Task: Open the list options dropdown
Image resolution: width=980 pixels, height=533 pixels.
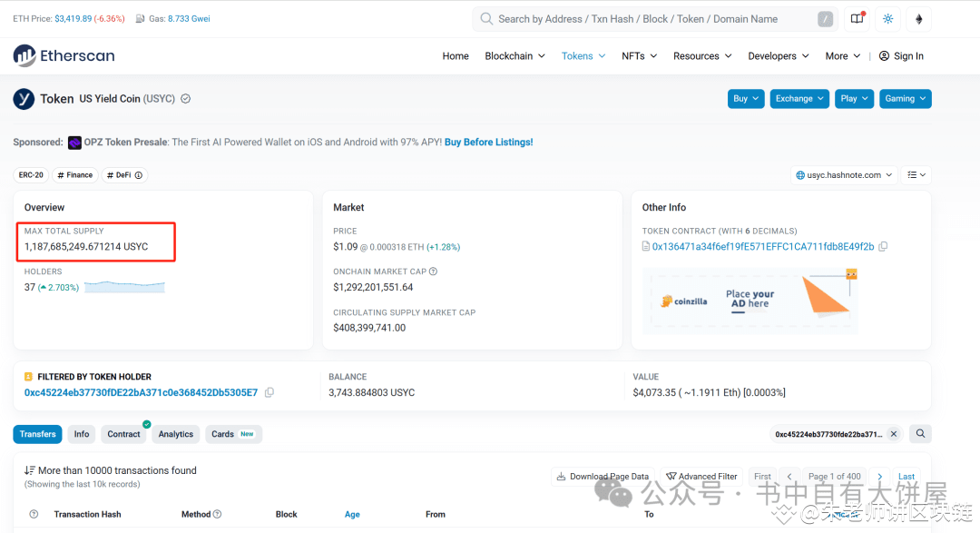Action: (x=916, y=175)
